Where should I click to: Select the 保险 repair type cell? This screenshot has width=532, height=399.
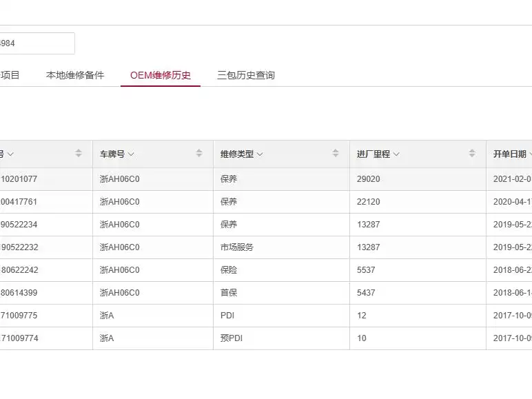[229, 270]
